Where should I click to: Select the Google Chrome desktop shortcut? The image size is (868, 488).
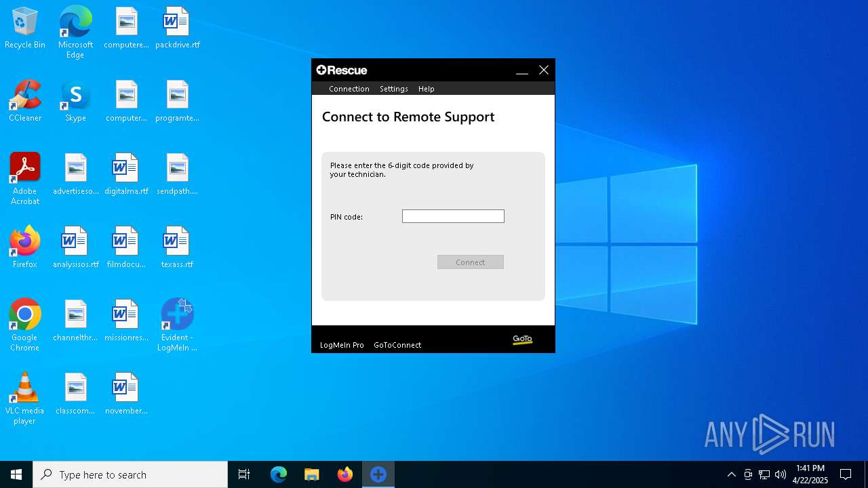point(25,325)
